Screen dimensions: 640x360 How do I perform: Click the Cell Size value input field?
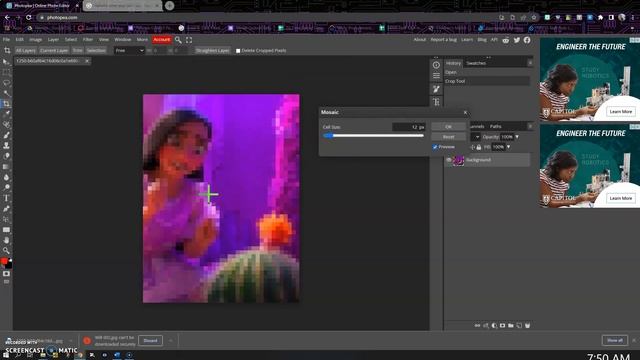click(x=409, y=127)
